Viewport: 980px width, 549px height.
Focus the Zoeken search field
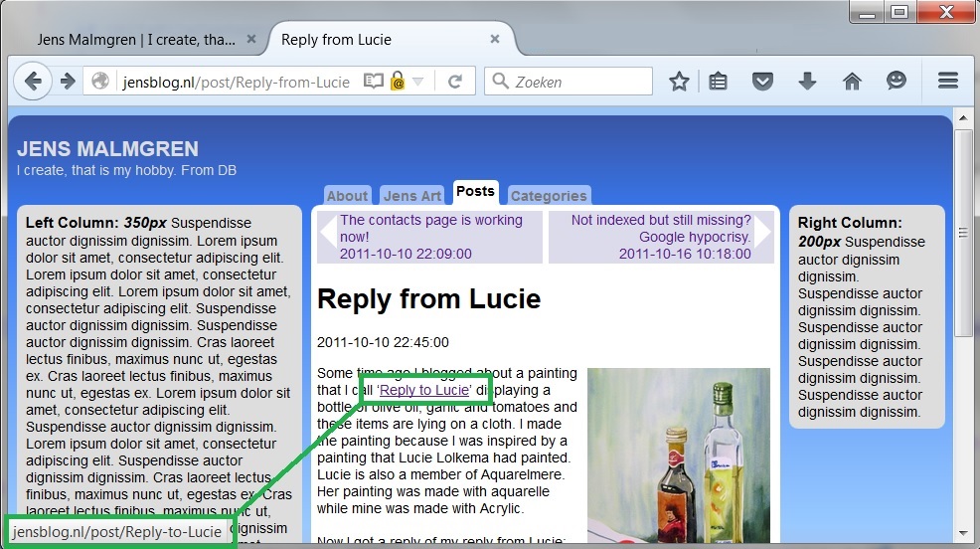[x=569, y=82]
